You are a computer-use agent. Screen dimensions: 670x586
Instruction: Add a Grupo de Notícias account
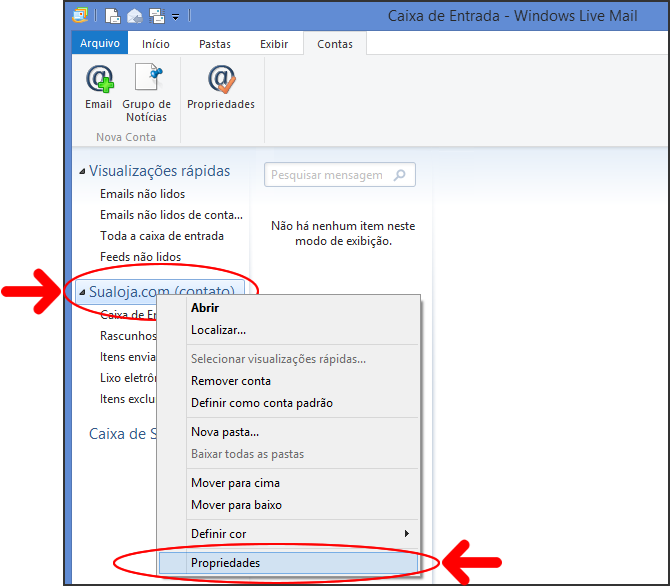click(x=147, y=93)
